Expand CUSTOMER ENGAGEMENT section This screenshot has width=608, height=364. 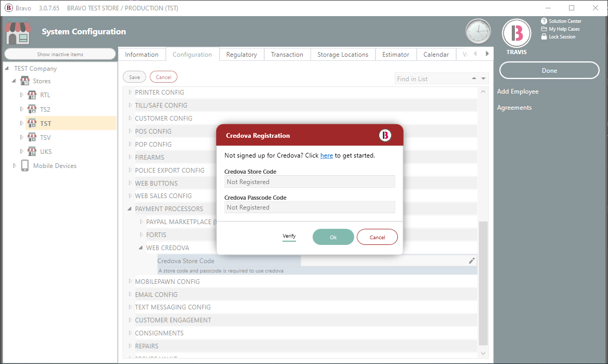[x=130, y=320]
